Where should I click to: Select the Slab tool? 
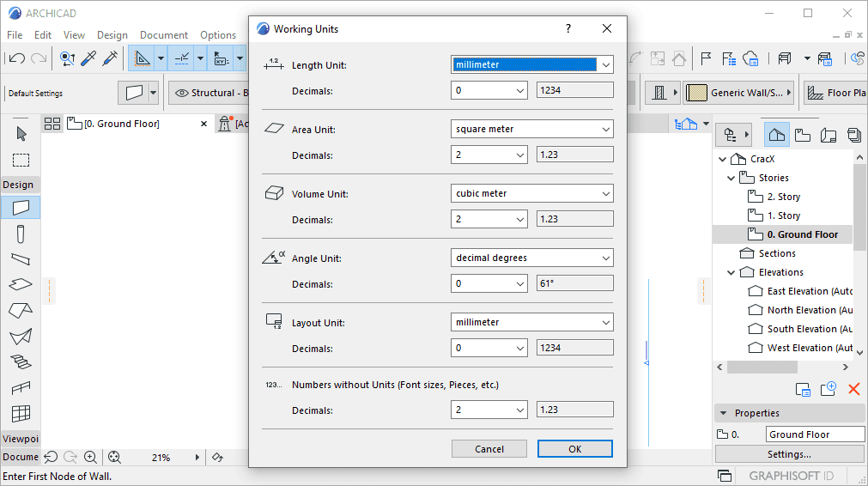[21, 284]
